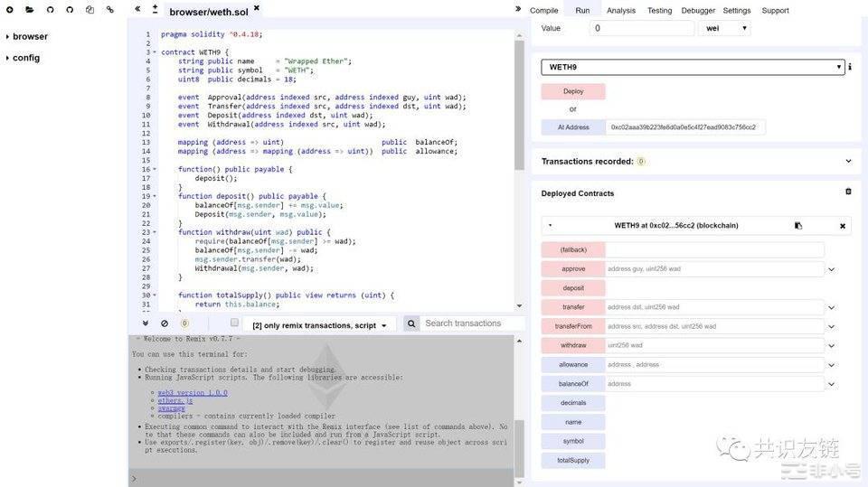Expand transferFrom function parameters chevron
The width and height of the screenshot is (868, 487).
tap(831, 327)
